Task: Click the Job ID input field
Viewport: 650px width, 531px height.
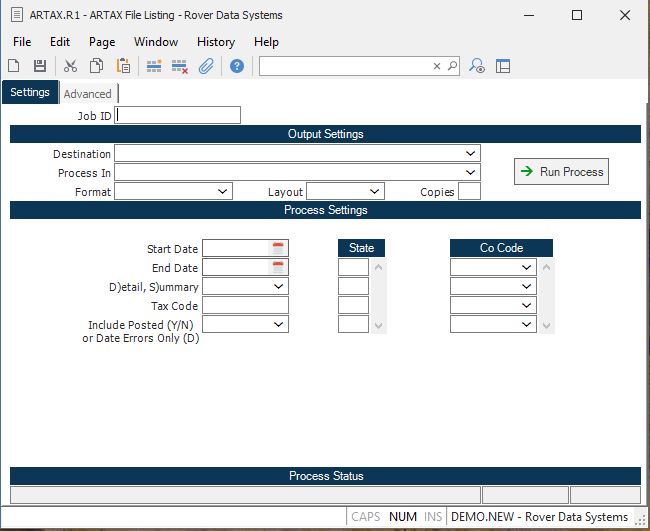Action: tap(178, 115)
